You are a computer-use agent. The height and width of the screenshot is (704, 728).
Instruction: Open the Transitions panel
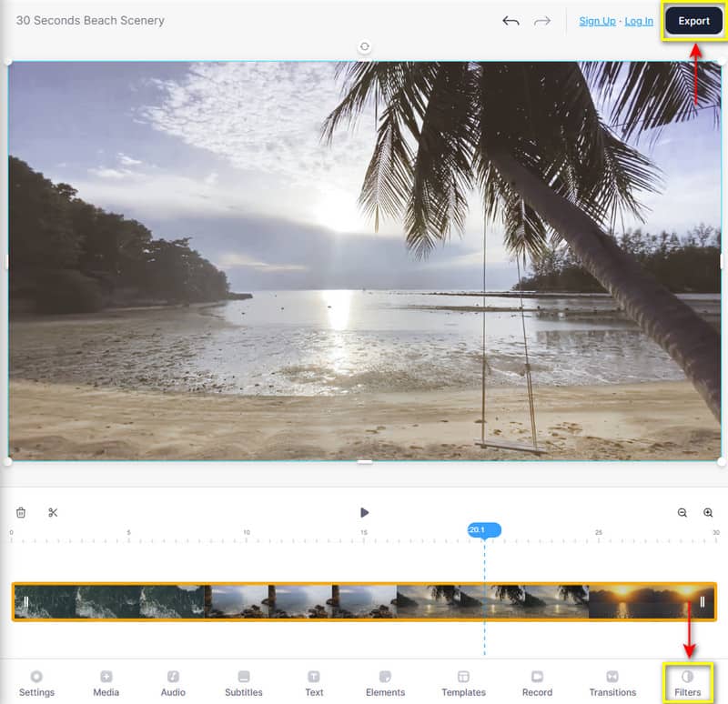click(x=612, y=684)
